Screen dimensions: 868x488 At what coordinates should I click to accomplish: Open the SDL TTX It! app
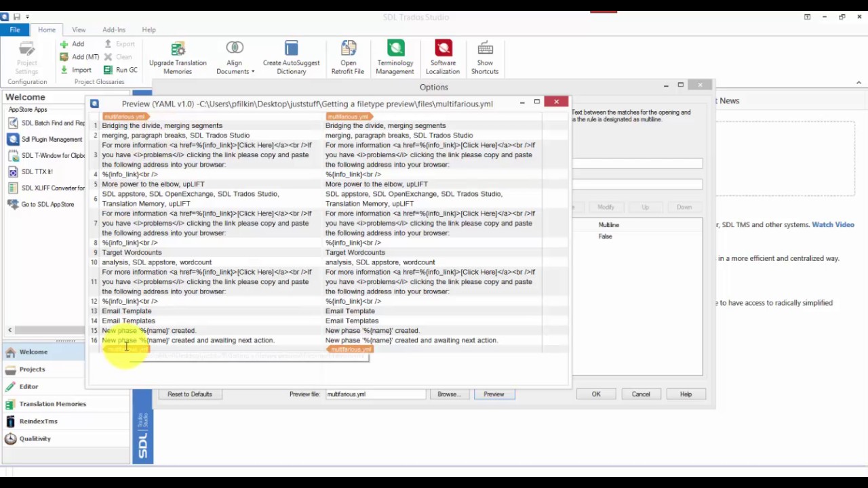31,172
